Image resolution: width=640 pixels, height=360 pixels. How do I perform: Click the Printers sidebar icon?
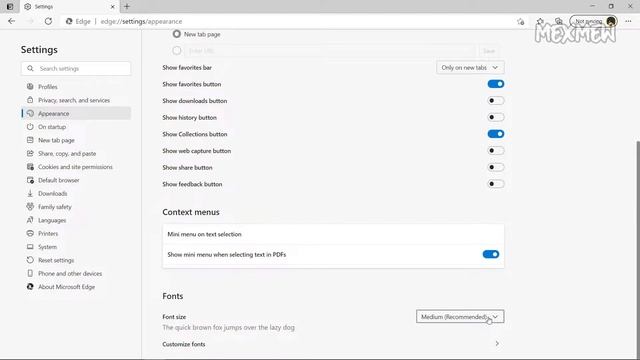(30, 233)
